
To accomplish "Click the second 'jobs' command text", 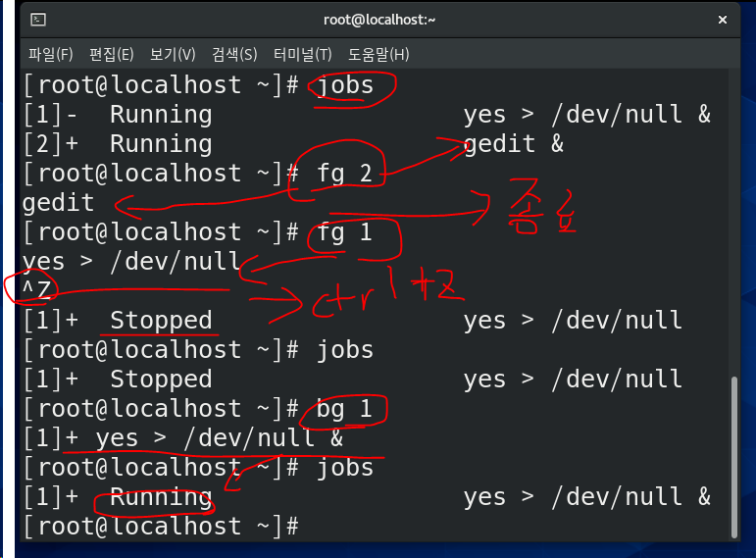I will tap(345, 350).
